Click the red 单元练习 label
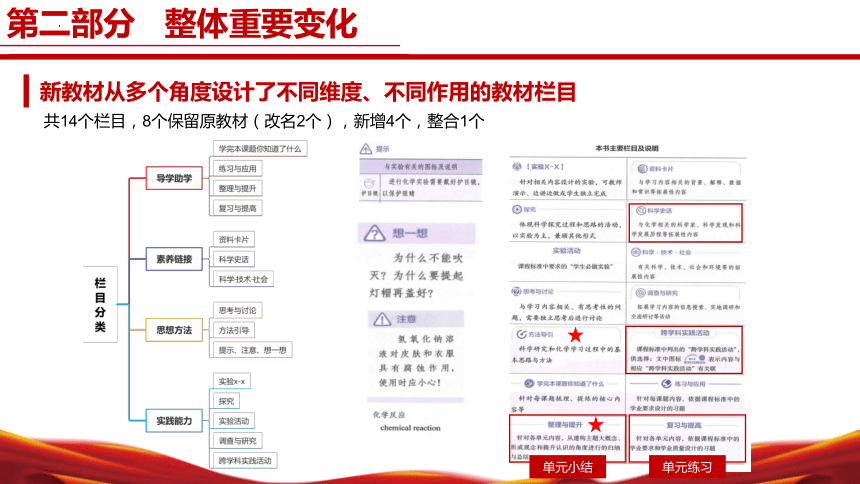860x484 pixels. (687, 467)
